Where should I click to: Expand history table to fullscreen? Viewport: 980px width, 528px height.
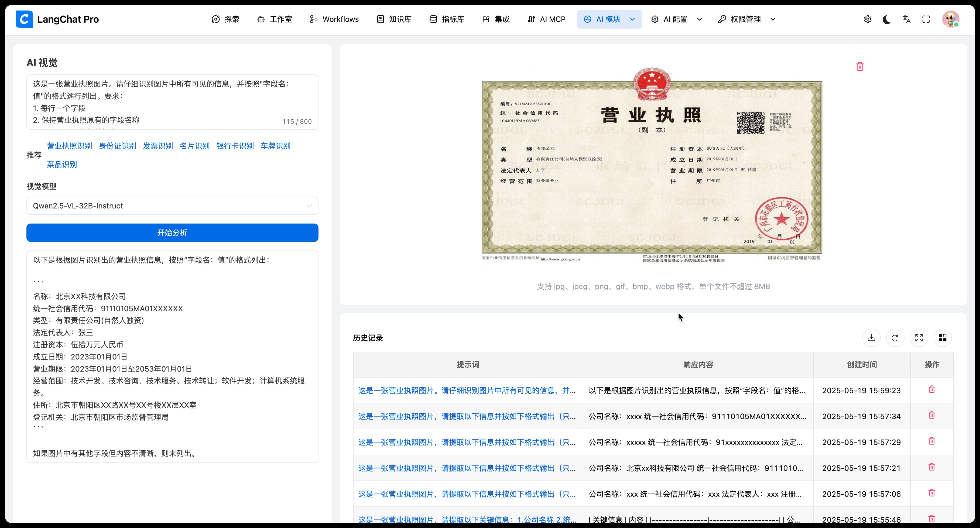point(919,338)
